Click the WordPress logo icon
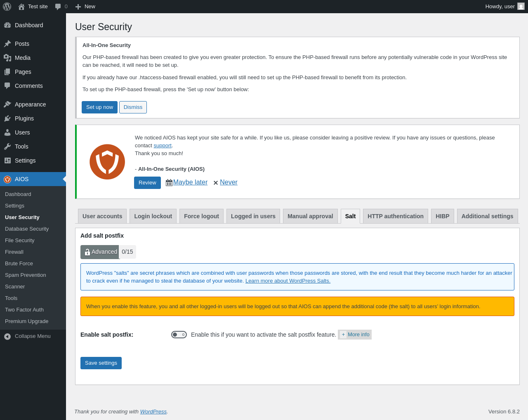 pyautogui.click(x=7, y=7)
